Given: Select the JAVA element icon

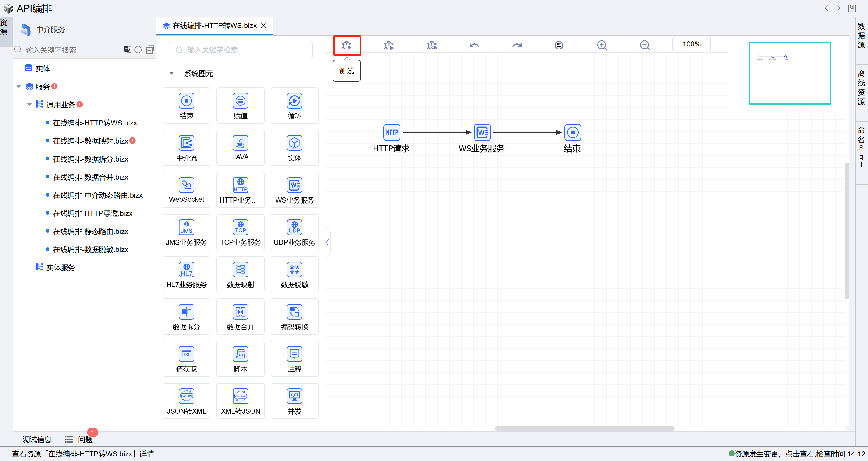Looking at the screenshot, I should point(240,143).
